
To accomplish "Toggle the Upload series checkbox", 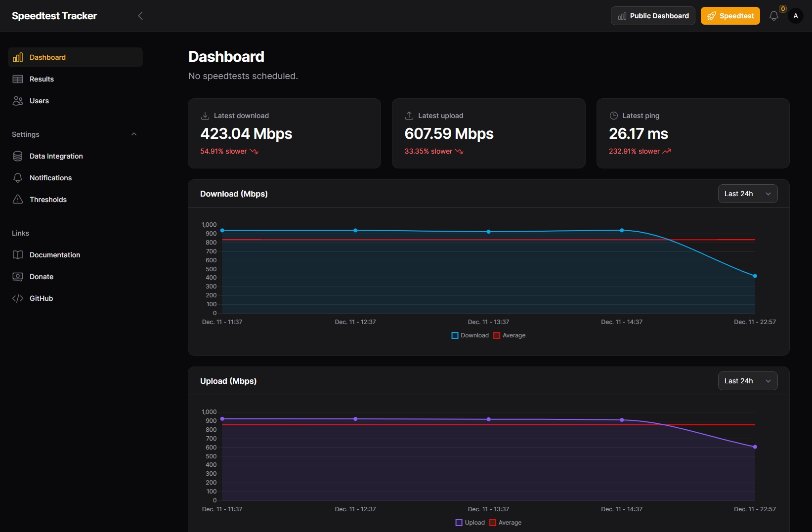I will 458,523.
